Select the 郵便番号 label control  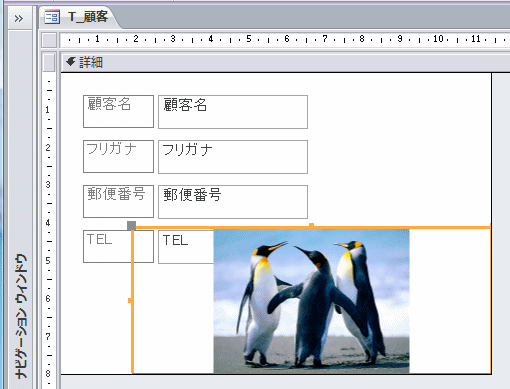pyautogui.click(x=118, y=201)
